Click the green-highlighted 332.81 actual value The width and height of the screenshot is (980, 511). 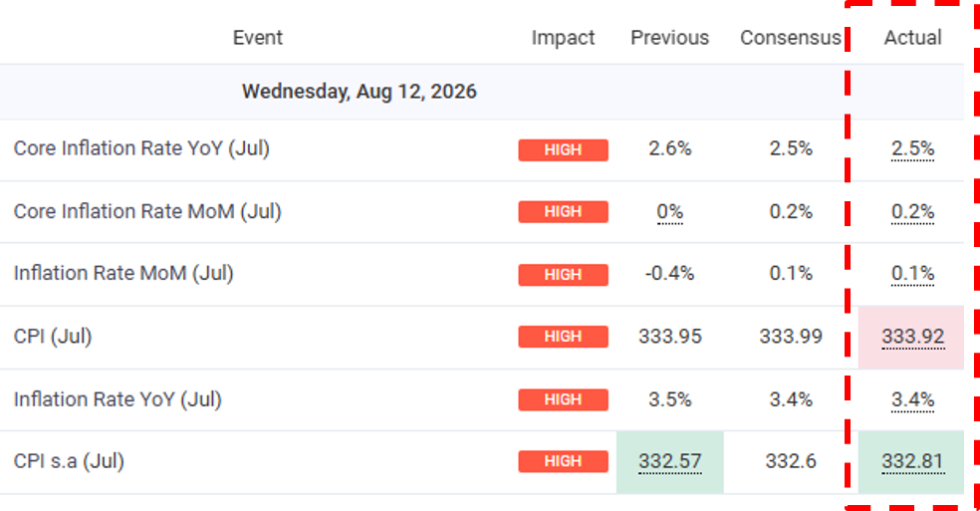click(x=912, y=461)
